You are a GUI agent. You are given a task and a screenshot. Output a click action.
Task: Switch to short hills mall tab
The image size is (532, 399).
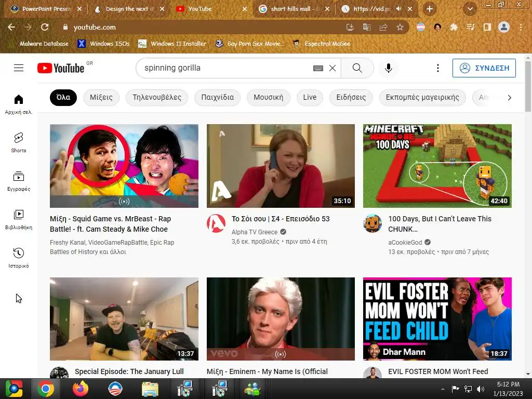coord(295,9)
